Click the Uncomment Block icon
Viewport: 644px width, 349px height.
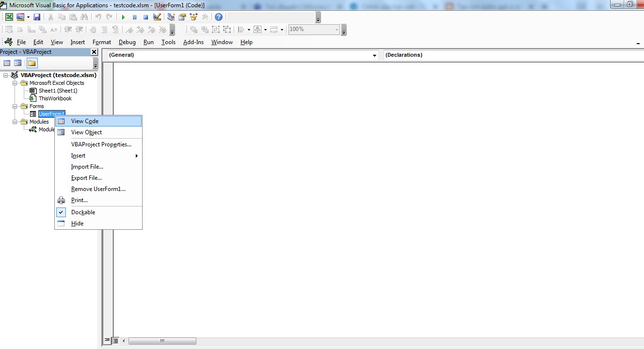pyautogui.click(x=115, y=30)
